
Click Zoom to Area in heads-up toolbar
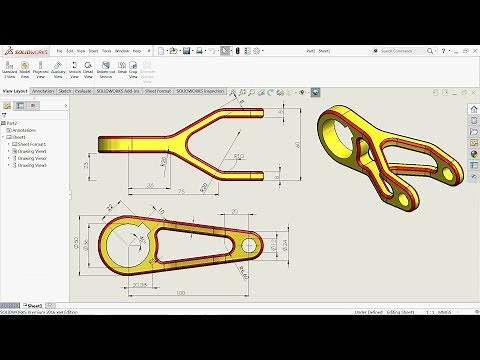[242, 92]
